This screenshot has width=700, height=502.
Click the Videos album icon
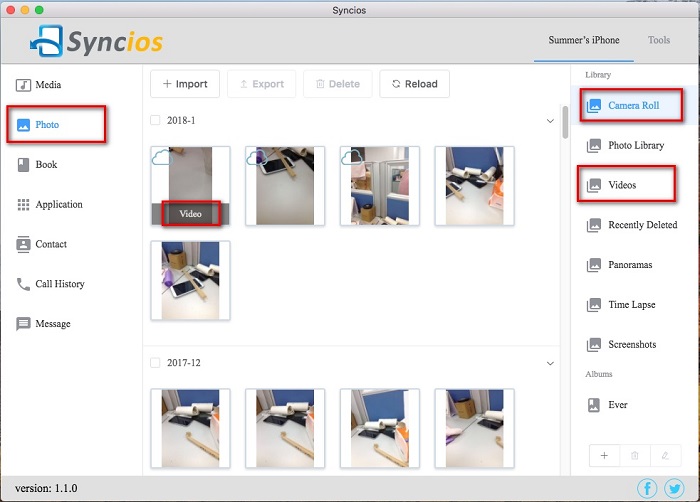coord(594,185)
